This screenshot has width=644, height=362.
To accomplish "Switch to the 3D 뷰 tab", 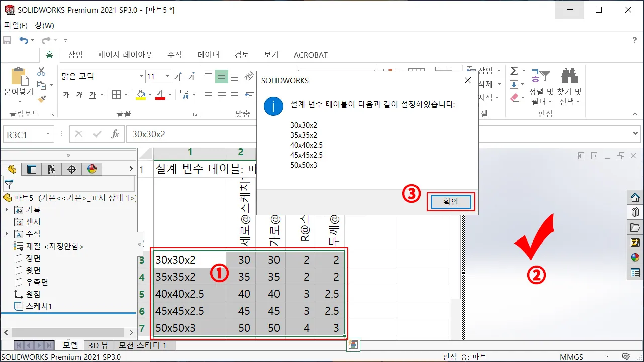I will [x=98, y=345].
